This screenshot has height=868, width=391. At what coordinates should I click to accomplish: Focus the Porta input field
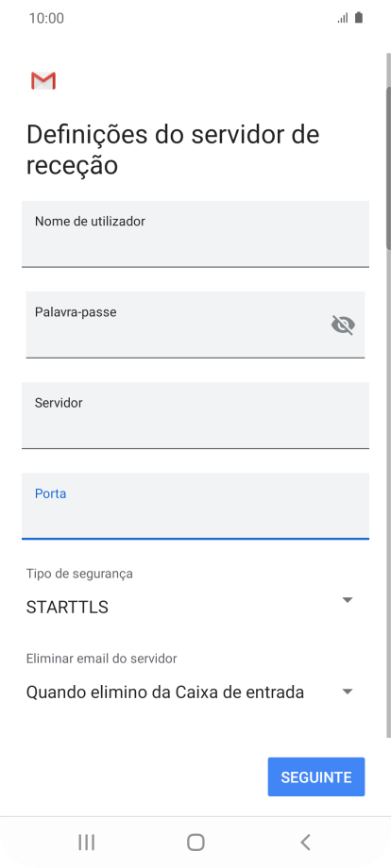pyautogui.click(x=195, y=506)
